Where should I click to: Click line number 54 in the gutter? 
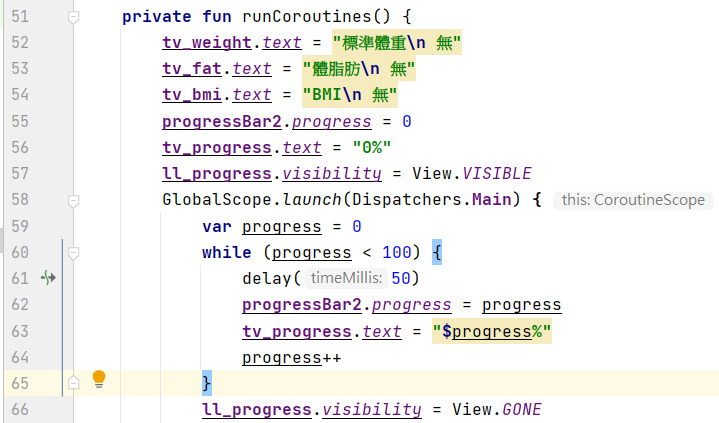20,95
